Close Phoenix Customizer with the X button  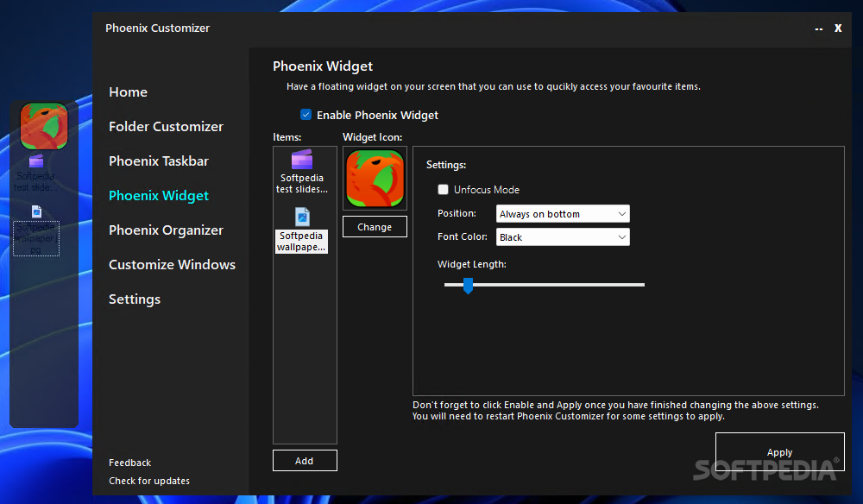[838, 28]
